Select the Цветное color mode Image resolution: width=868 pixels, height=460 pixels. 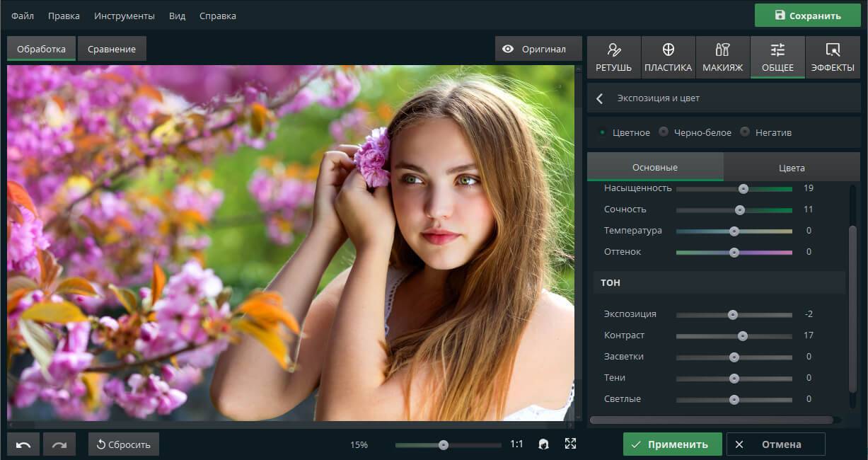603,132
